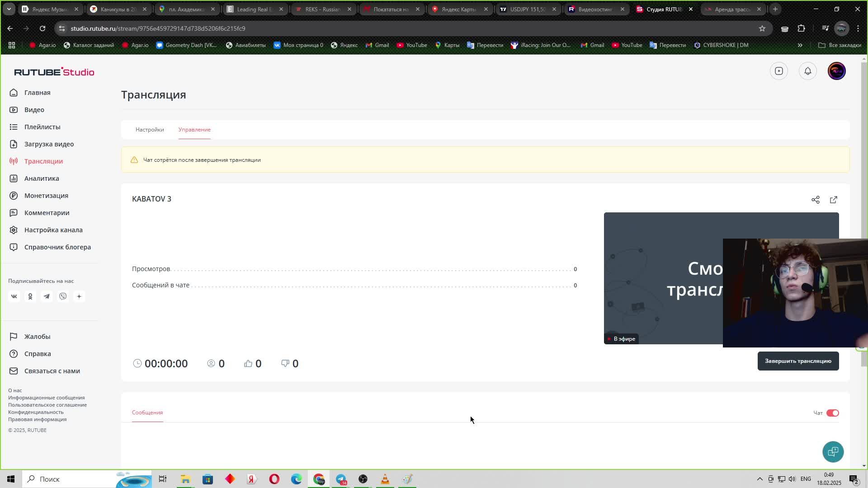Click the share icon next to KABATOV 3
The image size is (868, 488).
click(815, 200)
